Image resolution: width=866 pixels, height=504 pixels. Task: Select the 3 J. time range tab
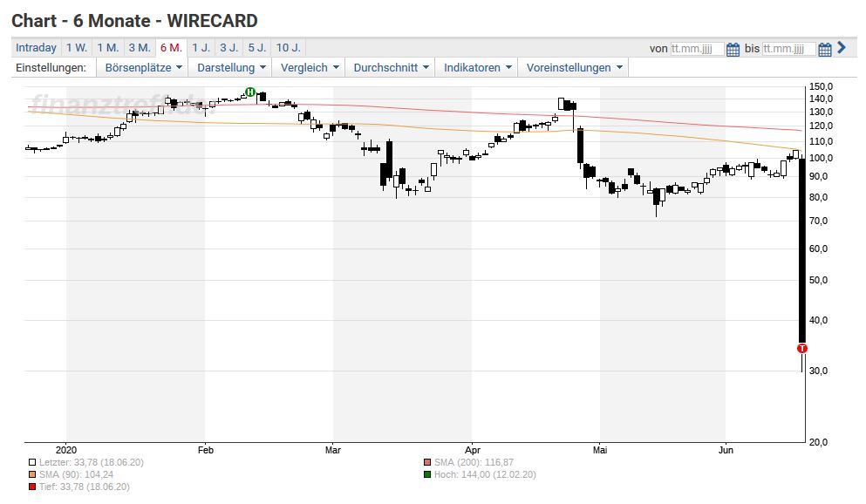[229, 47]
